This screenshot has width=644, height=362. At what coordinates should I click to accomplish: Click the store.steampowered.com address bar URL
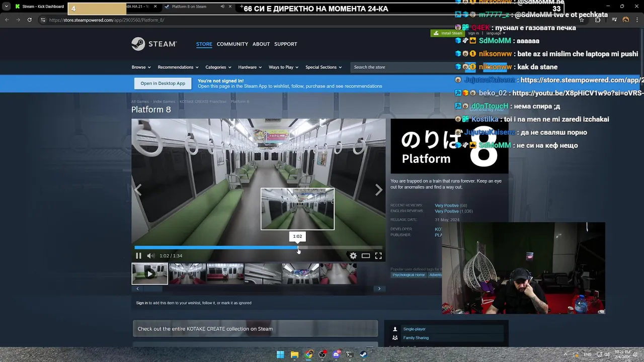pyautogui.click(x=107, y=20)
